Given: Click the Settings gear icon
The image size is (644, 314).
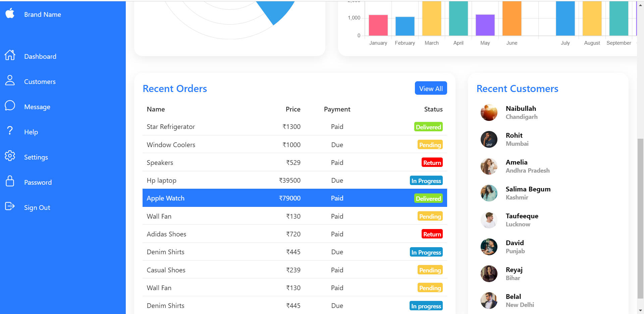Looking at the screenshot, I should [x=10, y=156].
